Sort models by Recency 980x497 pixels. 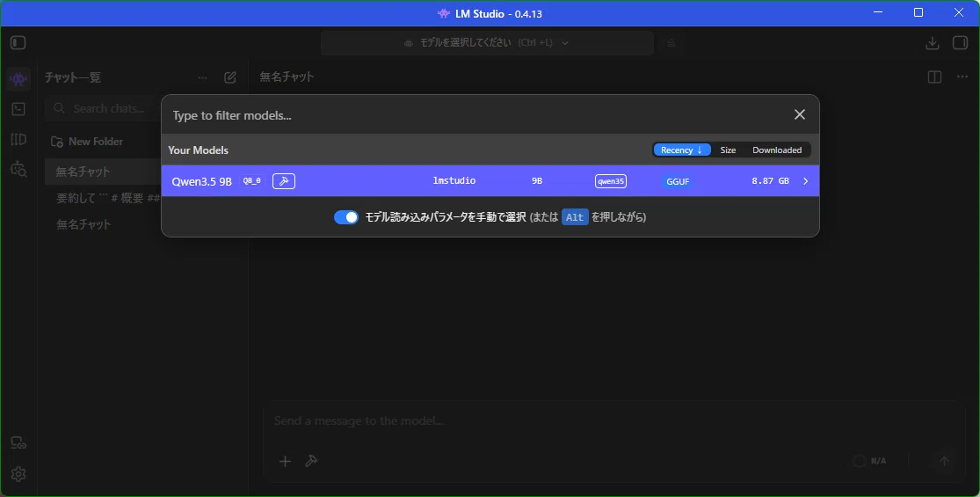click(682, 150)
